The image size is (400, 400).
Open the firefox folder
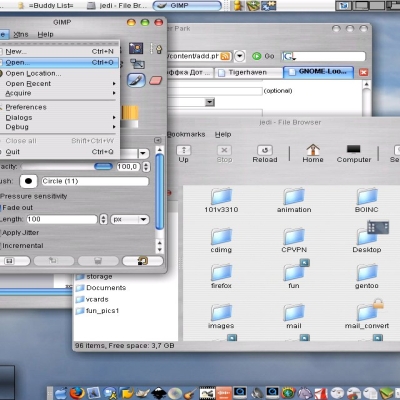221,276
